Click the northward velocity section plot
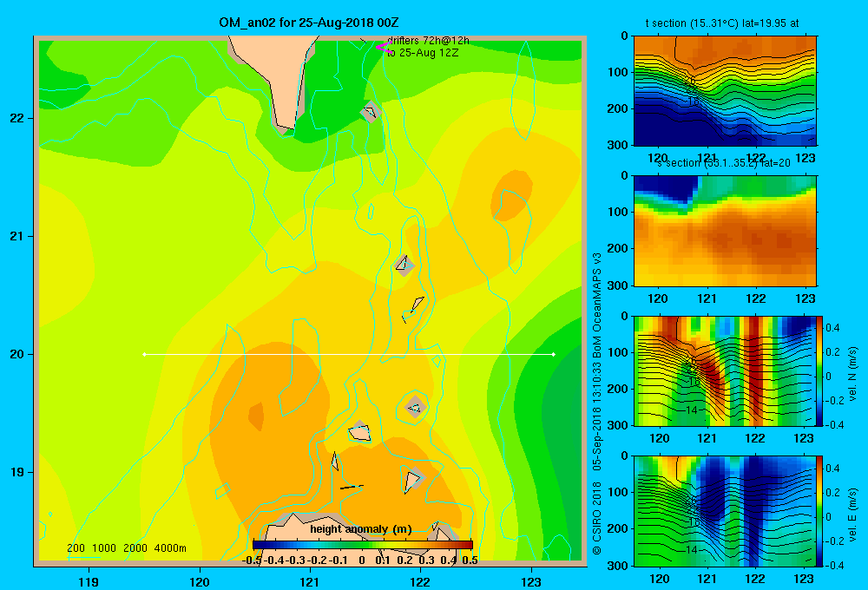Viewport: 868px width, 590px height. click(x=725, y=370)
